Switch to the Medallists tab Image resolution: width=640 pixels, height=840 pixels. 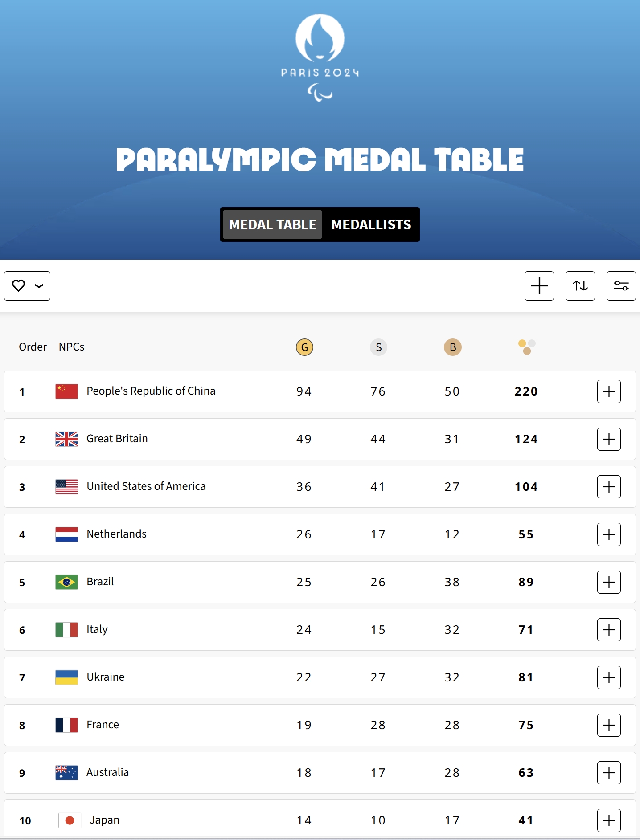(371, 224)
